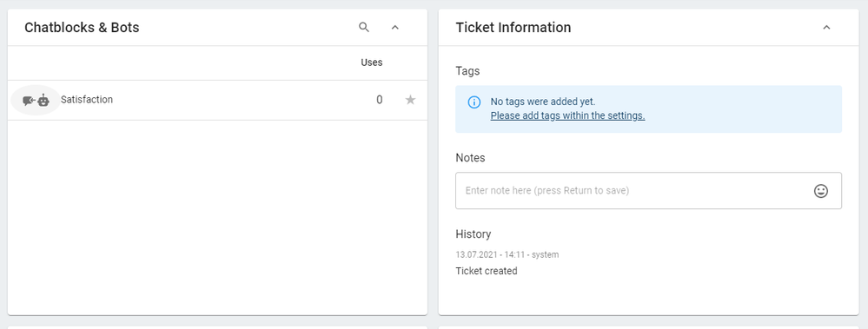The width and height of the screenshot is (868, 329).
Task: Click the Tags section label
Action: point(467,71)
